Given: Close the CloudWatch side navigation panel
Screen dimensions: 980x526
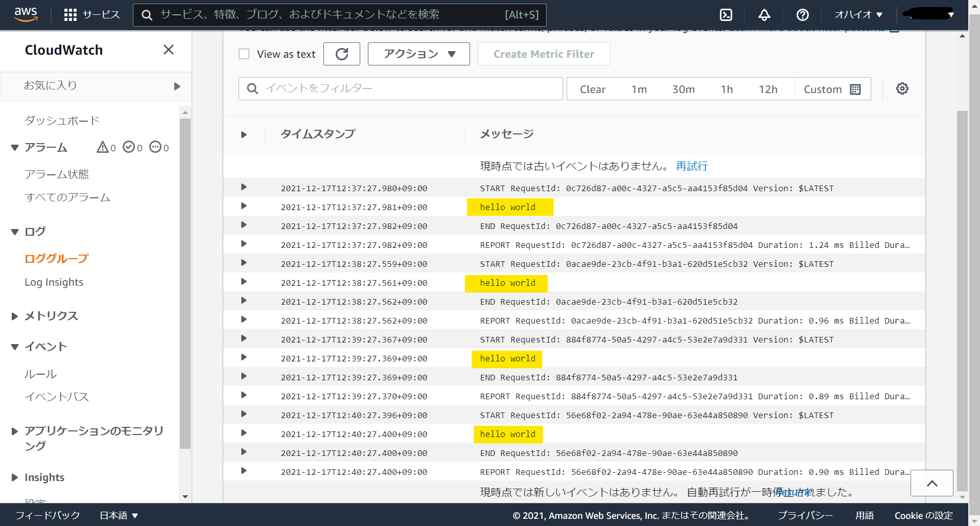Looking at the screenshot, I should click(169, 50).
